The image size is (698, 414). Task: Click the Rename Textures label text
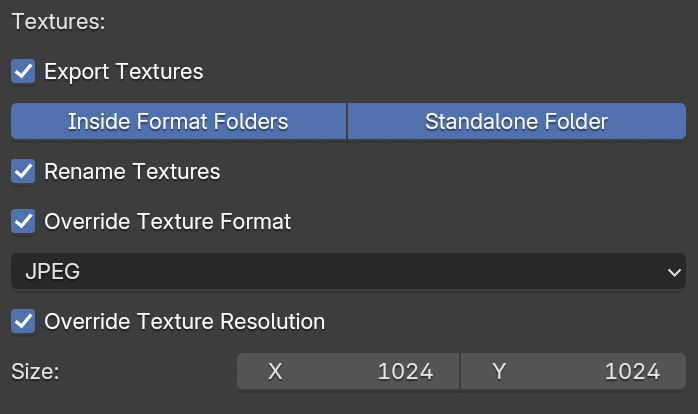point(132,172)
